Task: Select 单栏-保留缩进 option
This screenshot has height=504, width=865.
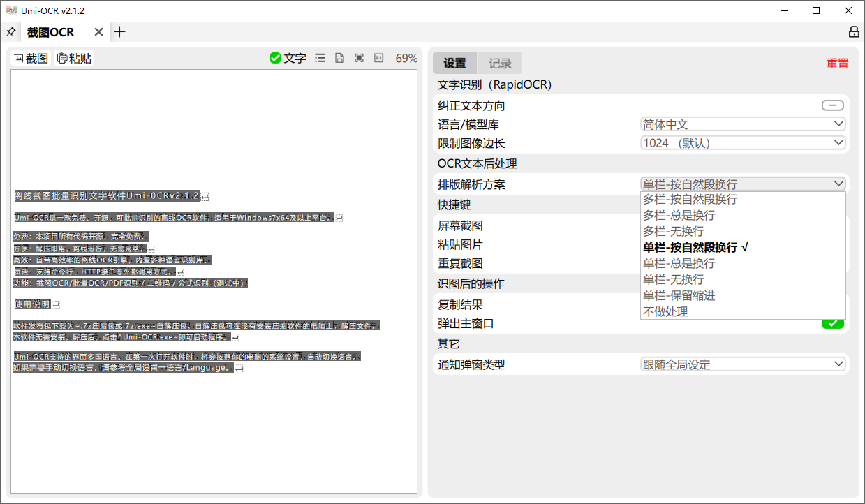Action: click(x=743, y=296)
